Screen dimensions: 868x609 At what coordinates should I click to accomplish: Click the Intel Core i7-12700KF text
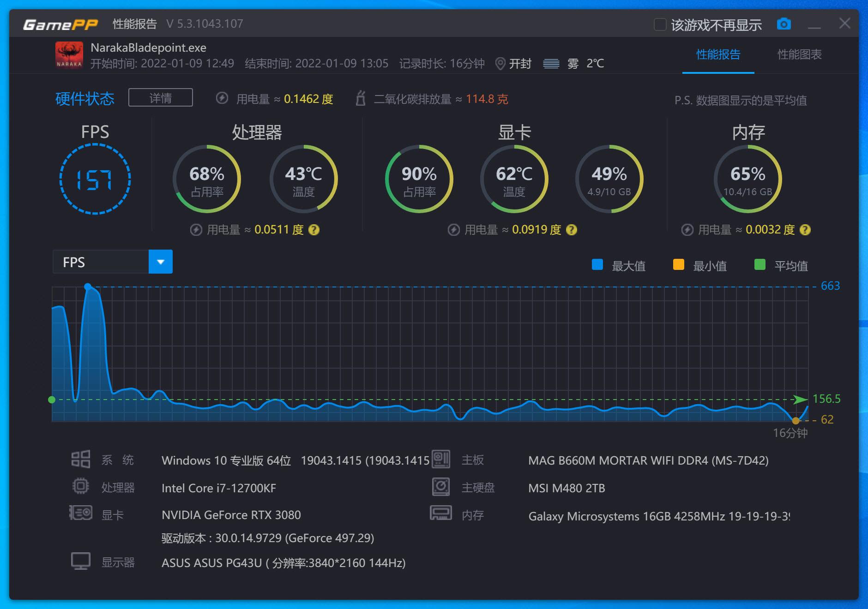tap(219, 488)
